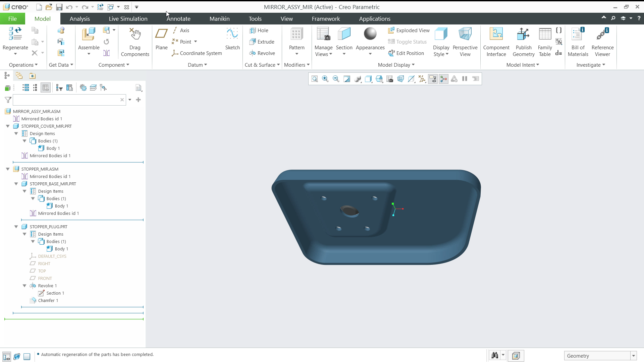Image resolution: width=644 pixels, height=362 pixels.
Task: Create a datum Plane
Action: 161,39
